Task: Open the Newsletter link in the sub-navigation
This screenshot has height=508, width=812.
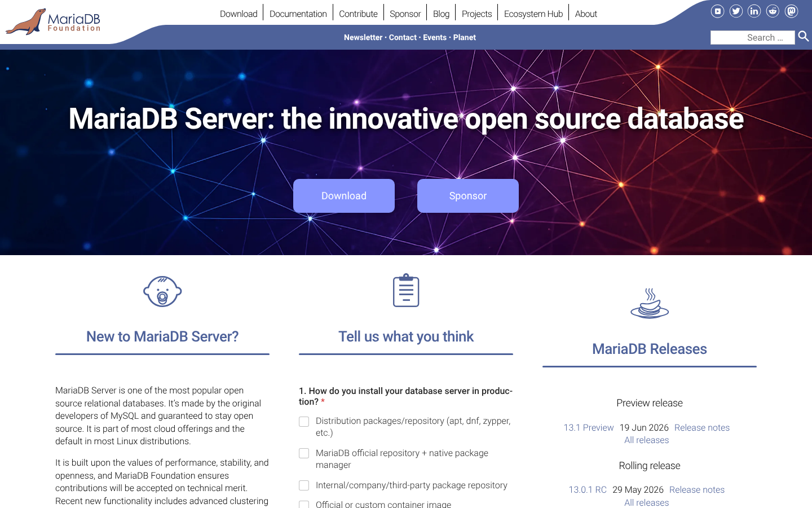Action: (x=363, y=37)
